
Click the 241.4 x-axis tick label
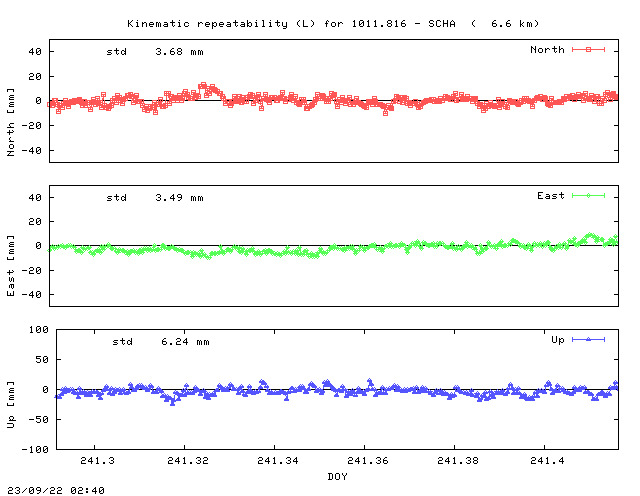(548, 461)
